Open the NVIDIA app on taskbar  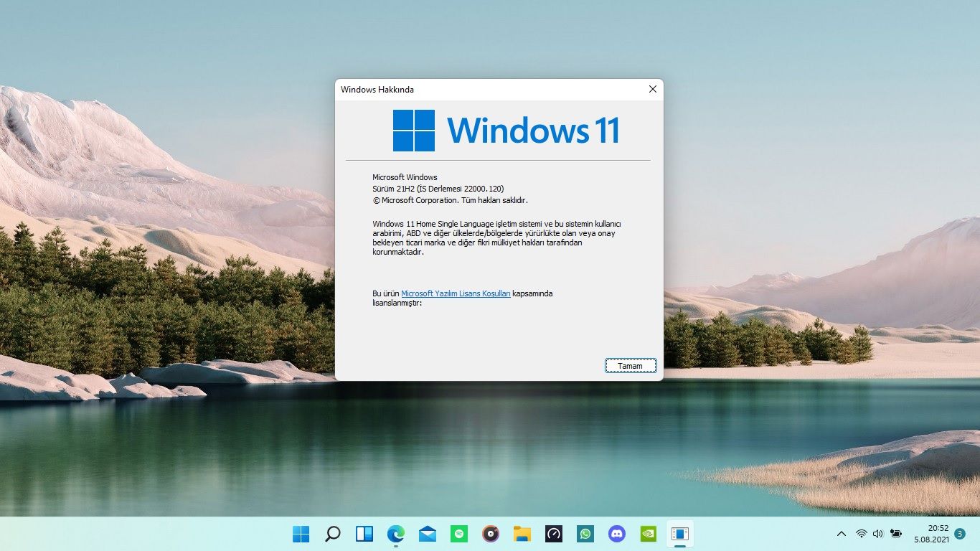[x=649, y=534]
